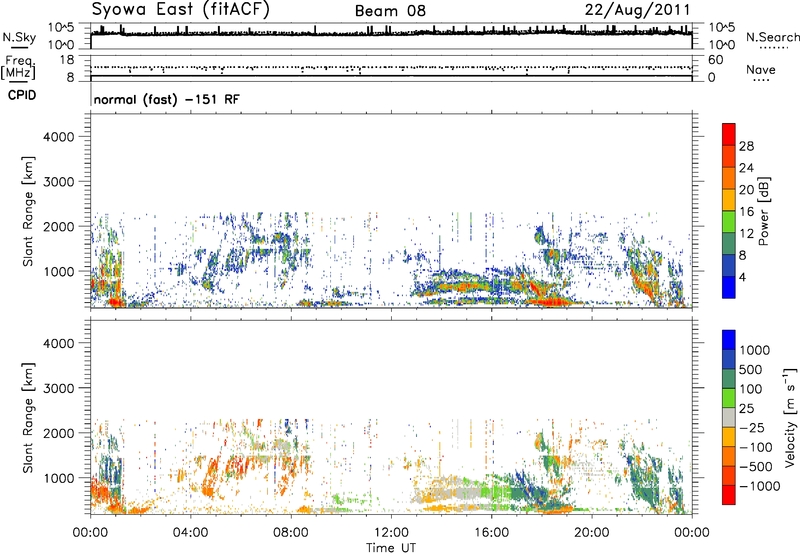Click the "60" Nave axis tick
Viewport: 800px width, 554px height.
(x=716, y=60)
